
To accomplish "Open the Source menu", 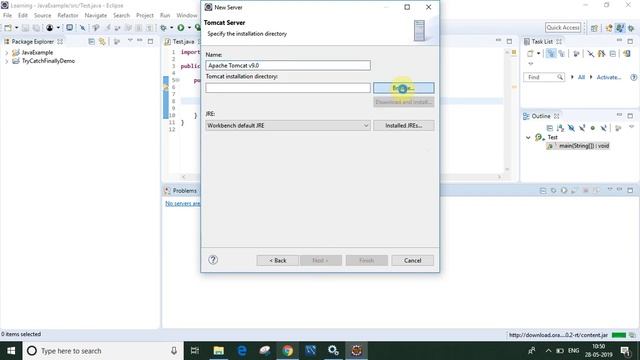I will tap(42, 15).
